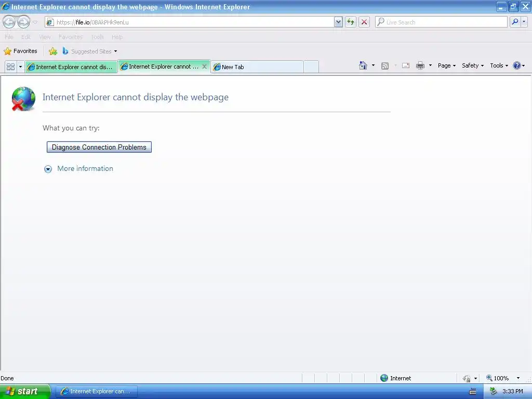Expand the zoom level dropdown arrow
The image size is (532, 399).
tap(518, 378)
